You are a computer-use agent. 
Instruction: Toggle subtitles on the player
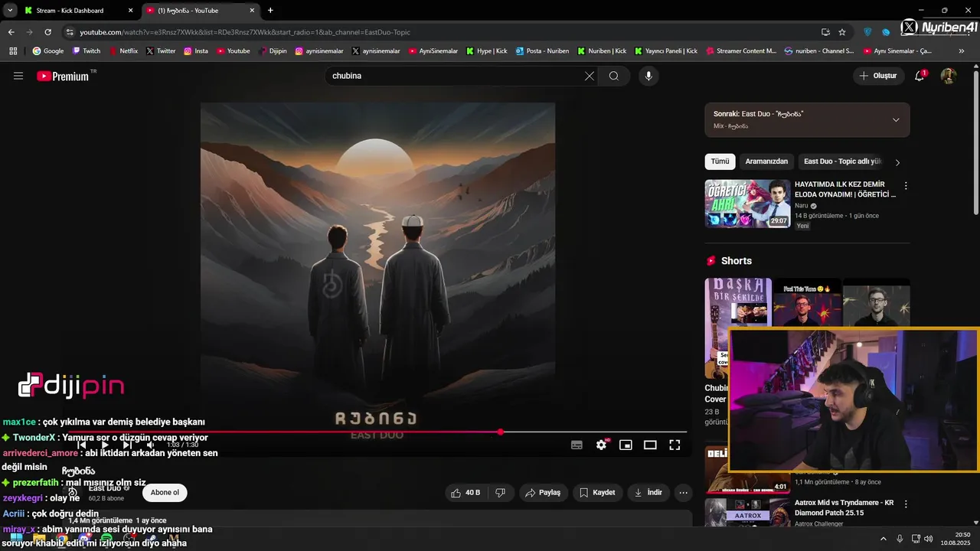(577, 445)
